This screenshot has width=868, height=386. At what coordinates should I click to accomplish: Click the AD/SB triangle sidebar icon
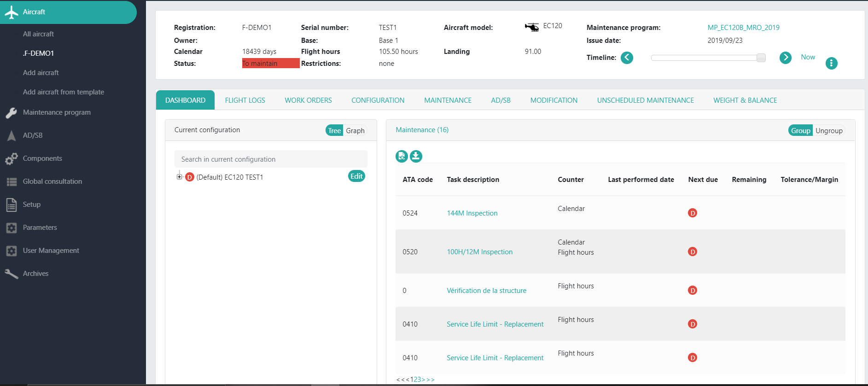click(x=12, y=135)
